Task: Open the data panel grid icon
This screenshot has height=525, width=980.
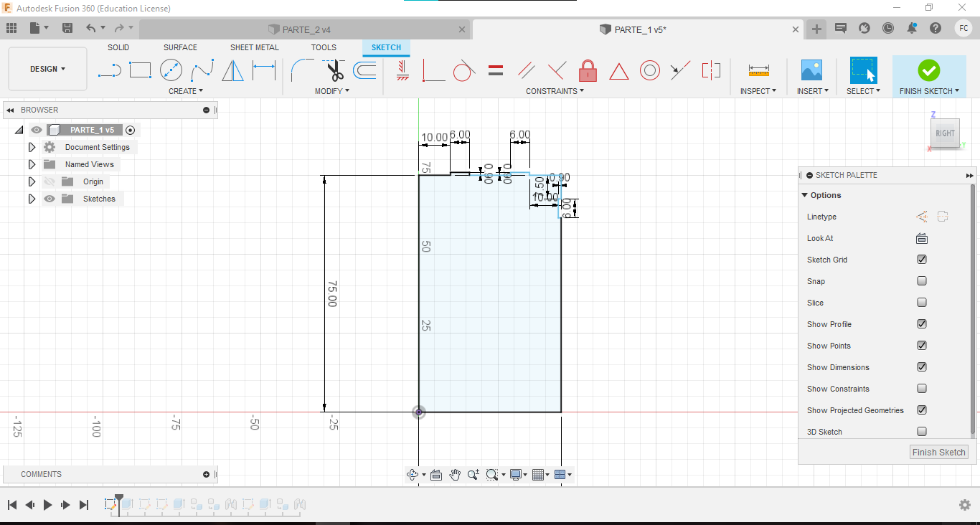Action: 11,28
